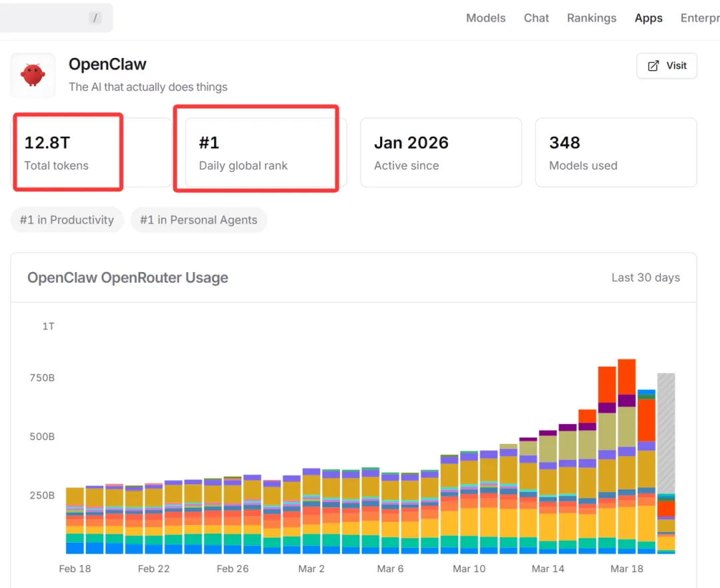Click the '1T' y-axis label
The height and width of the screenshot is (588, 720).
coord(48,327)
